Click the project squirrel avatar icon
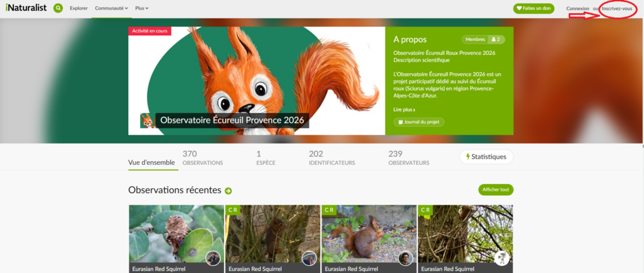Screen dimensions: 644x273 147,120
